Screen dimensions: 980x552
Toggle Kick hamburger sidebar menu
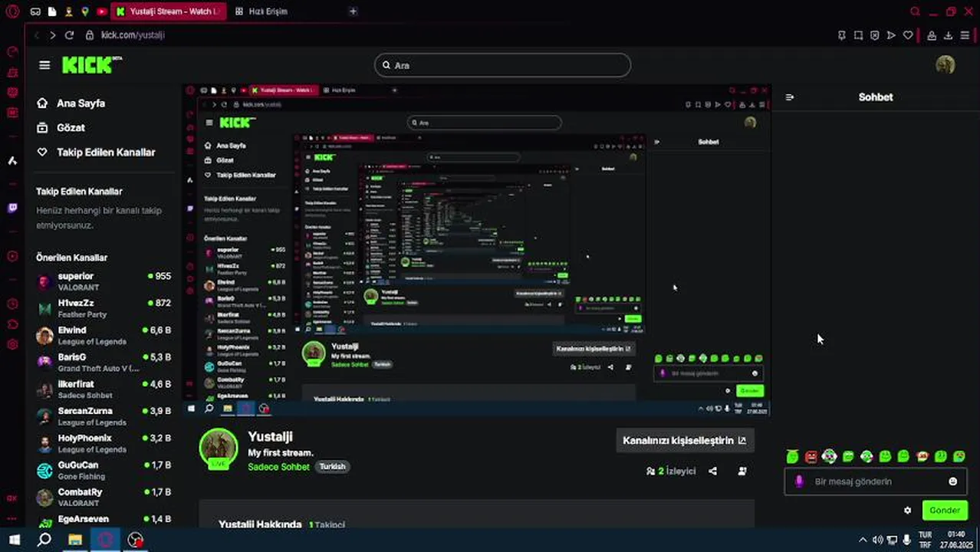44,65
